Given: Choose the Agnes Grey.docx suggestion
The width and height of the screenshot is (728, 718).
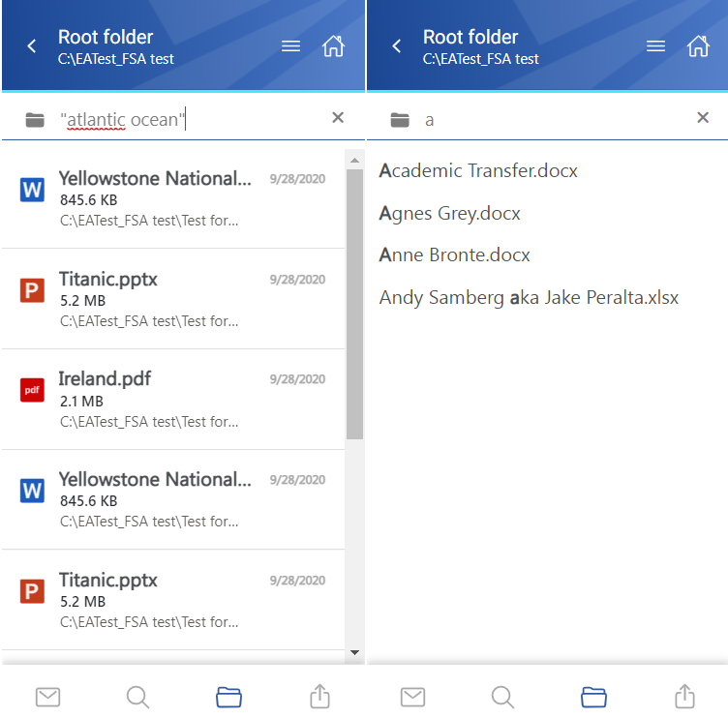Looking at the screenshot, I should click(x=449, y=213).
